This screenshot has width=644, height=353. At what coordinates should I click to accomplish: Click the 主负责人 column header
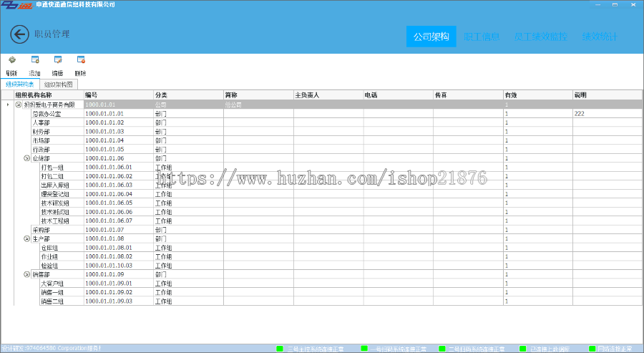[x=328, y=95]
